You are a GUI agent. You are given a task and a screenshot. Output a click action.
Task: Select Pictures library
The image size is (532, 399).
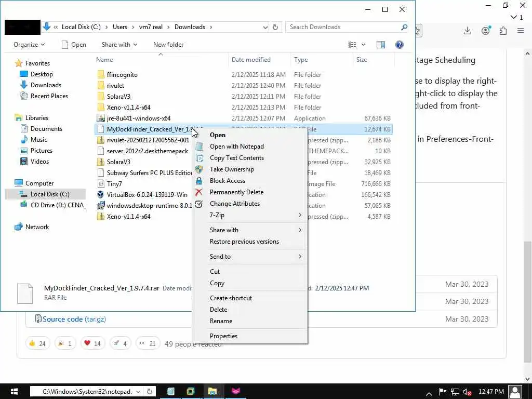42,150
